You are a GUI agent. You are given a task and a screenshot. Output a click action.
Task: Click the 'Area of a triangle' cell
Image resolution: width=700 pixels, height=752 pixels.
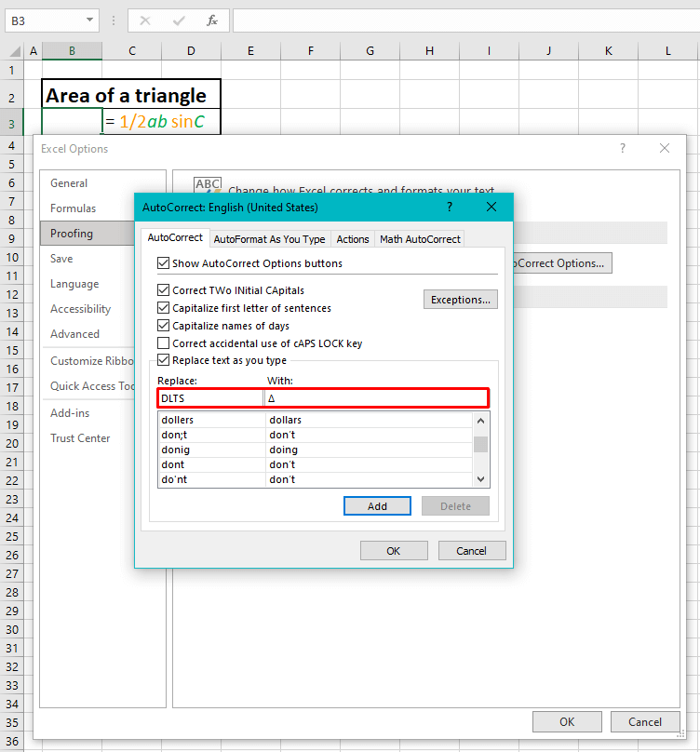(x=131, y=94)
